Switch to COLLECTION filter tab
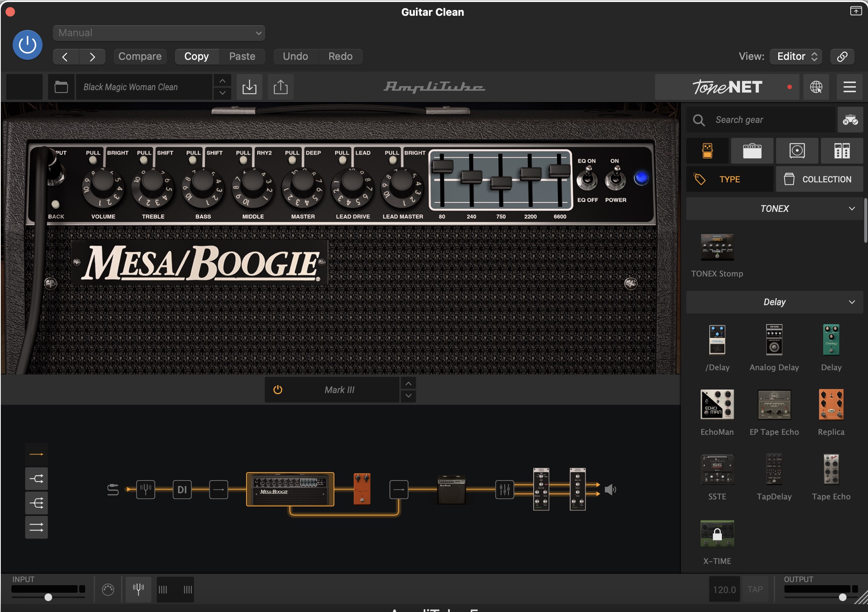Image resolution: width=868 pixels, height=612 pixels. coord(820,179)
